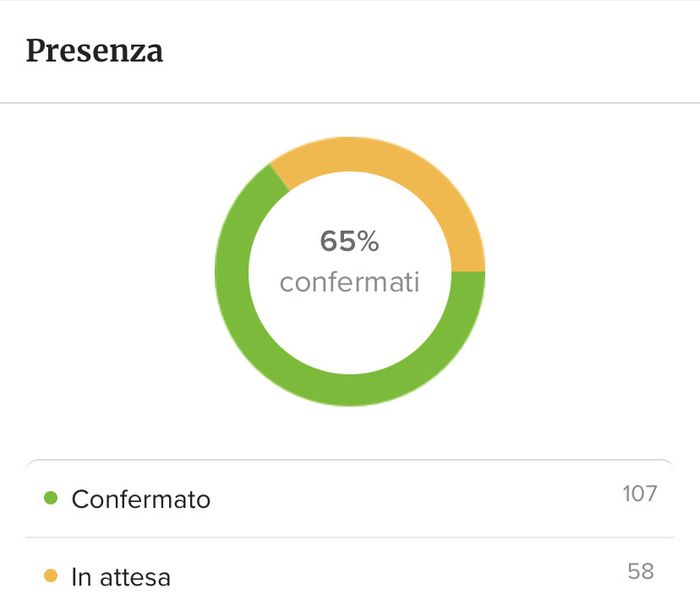
Task: Click the blank space in the In attesa row
Action: coord(400,576)
